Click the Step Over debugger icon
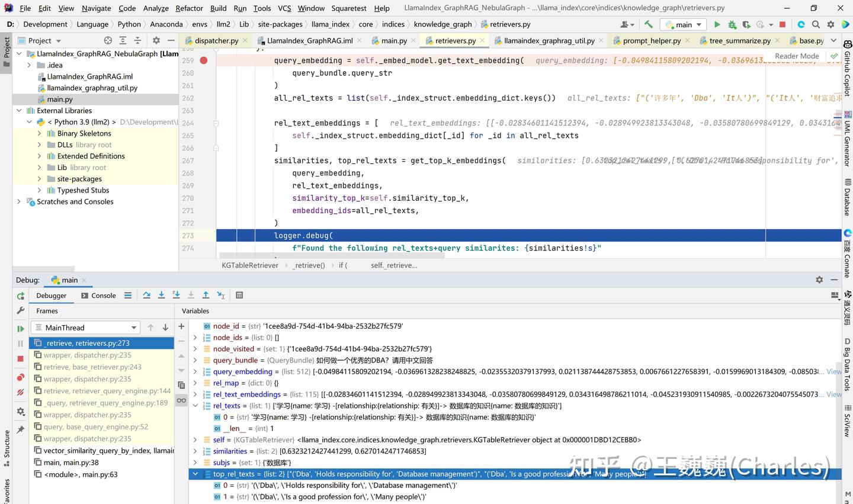 click(x=146, y=295)
